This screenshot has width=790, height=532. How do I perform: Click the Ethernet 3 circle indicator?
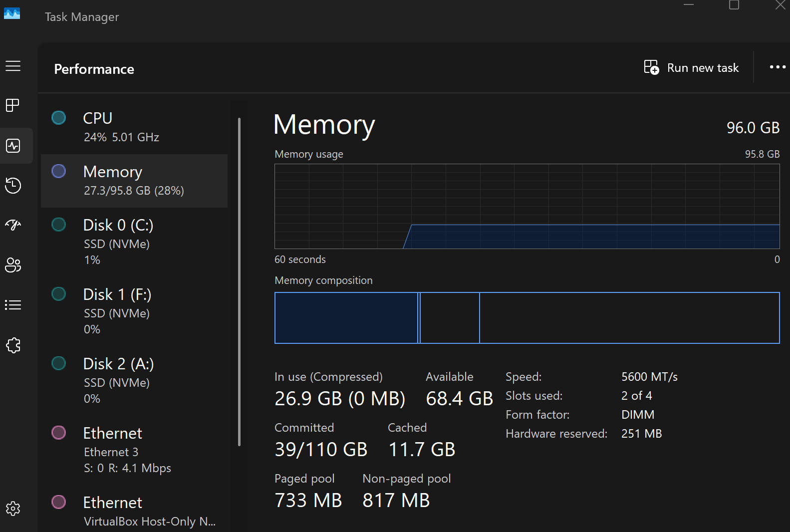tap(59, 433)
